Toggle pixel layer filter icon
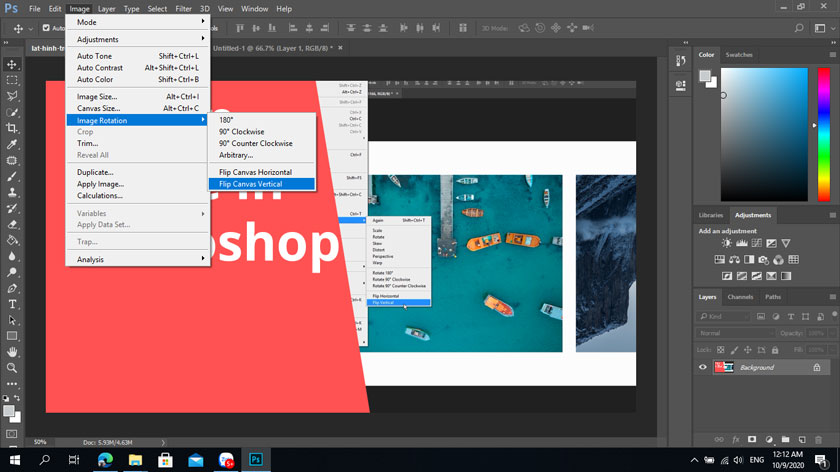The width and height of the screenshot is (840, 472). (x=761, y=317)
